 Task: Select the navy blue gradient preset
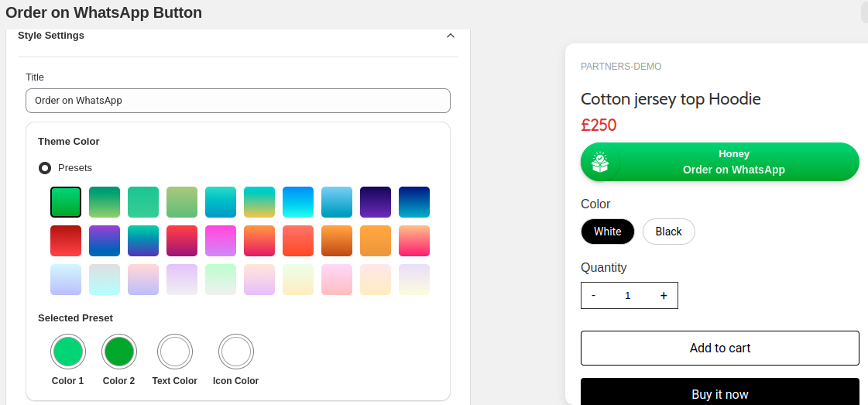[x=414, y=202]
